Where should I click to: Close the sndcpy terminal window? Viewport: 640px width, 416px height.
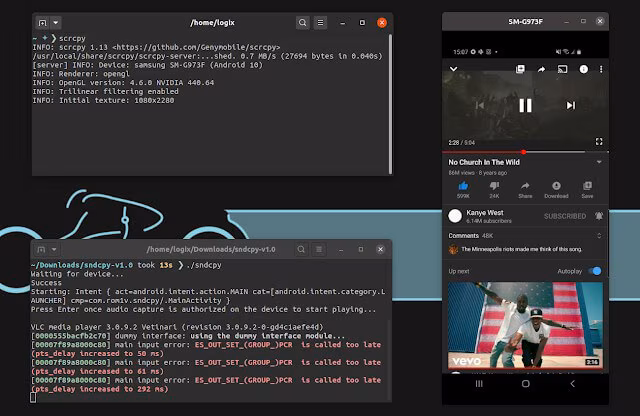pyautogui.click(x=380, y=249)
